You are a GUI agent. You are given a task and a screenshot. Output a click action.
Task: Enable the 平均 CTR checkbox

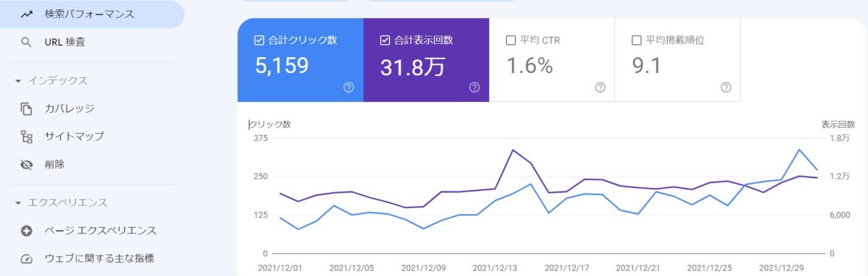tap(511, 40)
